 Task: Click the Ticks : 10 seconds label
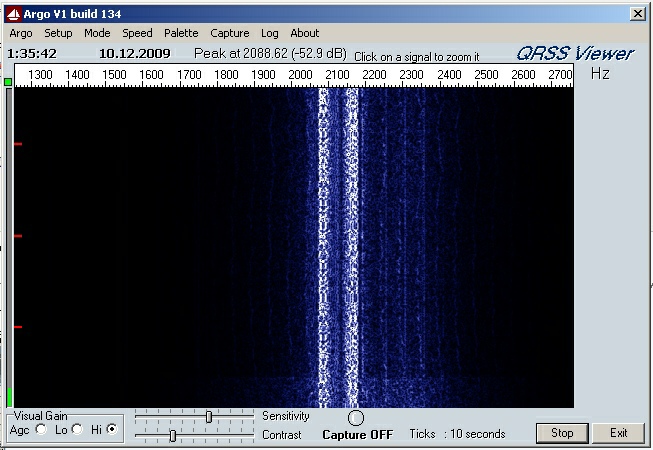point(457,434)
